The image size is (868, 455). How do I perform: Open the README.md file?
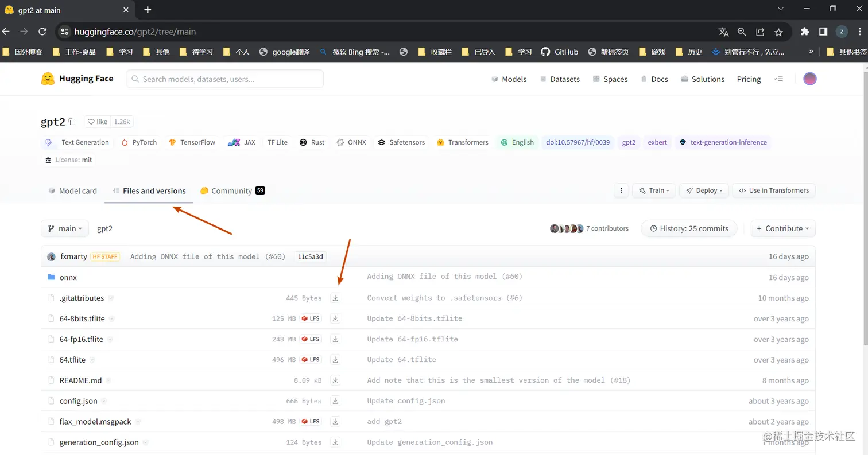pos(80,380)
